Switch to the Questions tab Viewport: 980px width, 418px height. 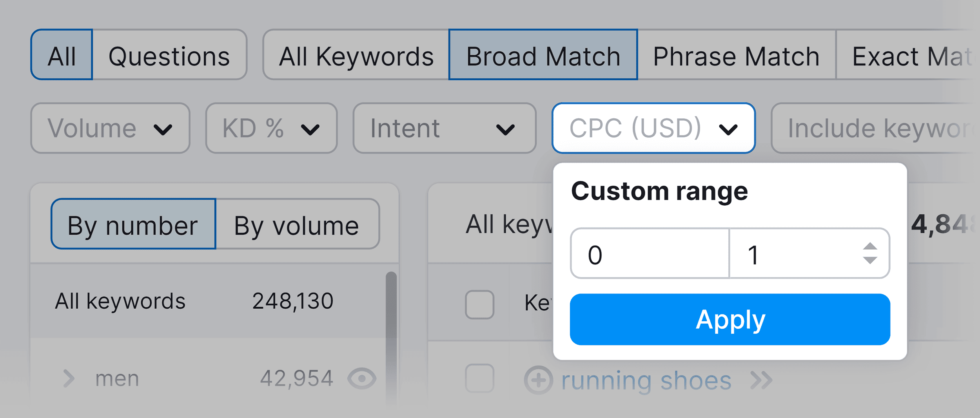tap(169, 55)
